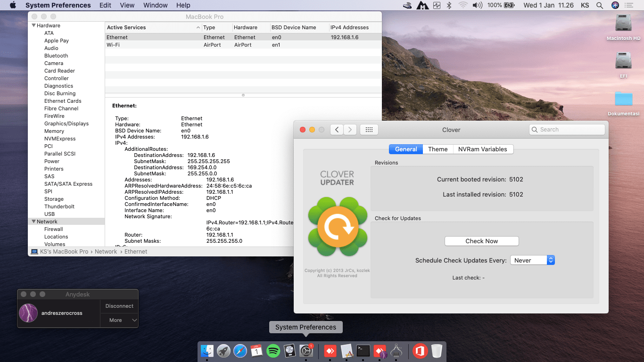Open the Calendar app in Dock
The image size is (644, 362).
point(256,351)
